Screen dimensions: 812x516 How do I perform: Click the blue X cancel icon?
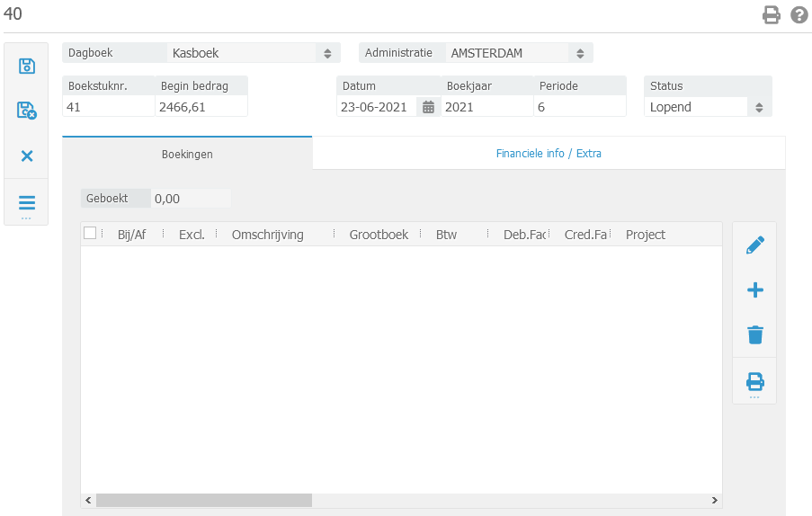26,156
